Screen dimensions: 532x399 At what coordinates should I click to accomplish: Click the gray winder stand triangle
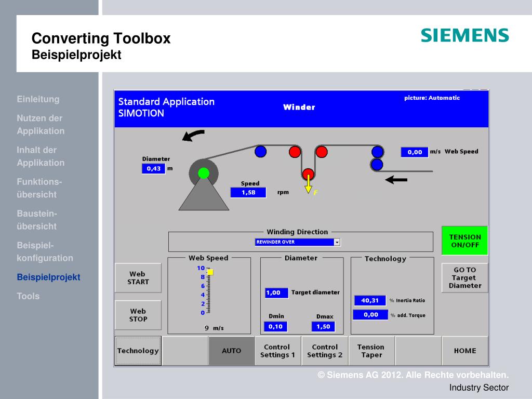(204, 195)
